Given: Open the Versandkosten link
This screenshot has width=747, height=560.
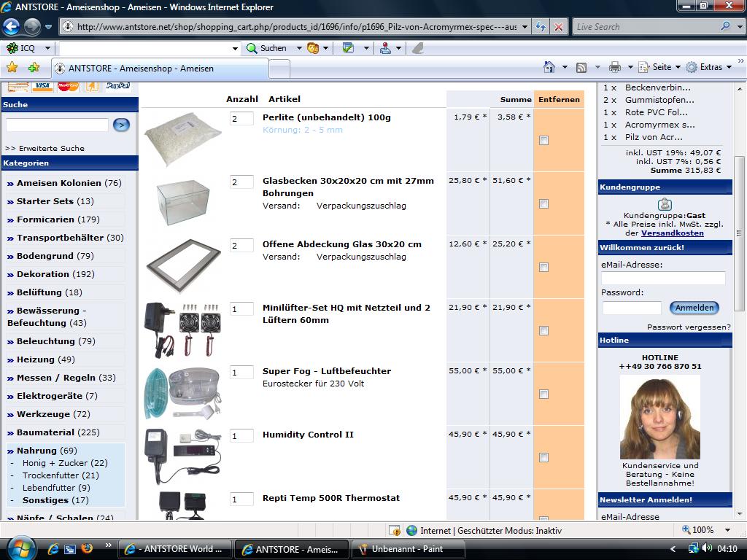Looking at the screenshot, I should [673, 233].
